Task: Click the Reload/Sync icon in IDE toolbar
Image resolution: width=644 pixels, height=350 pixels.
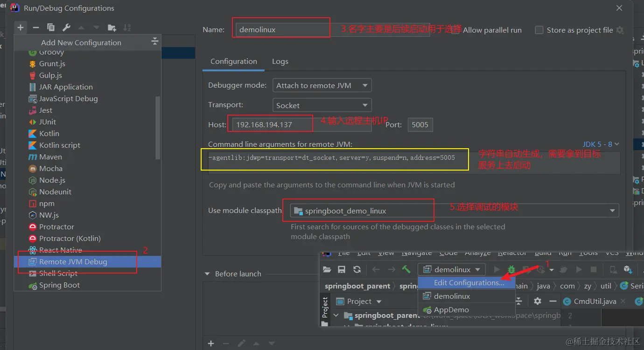Action: (357, 269)
